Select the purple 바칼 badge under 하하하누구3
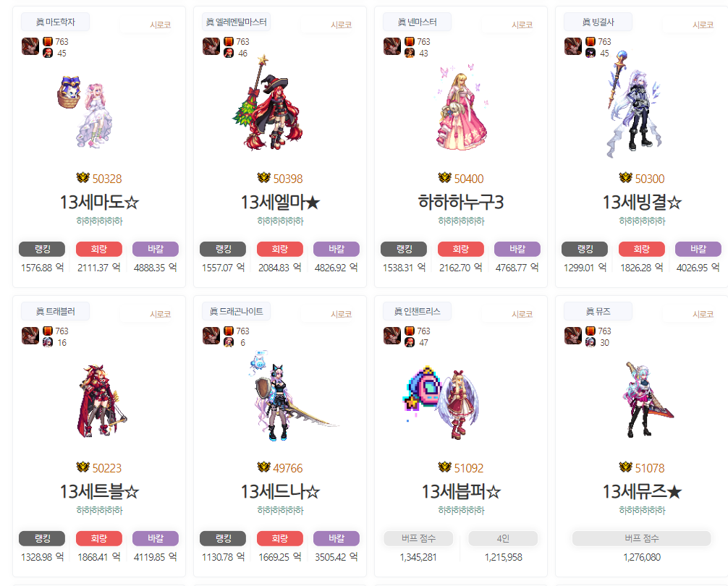 click(x=517, y=249)
